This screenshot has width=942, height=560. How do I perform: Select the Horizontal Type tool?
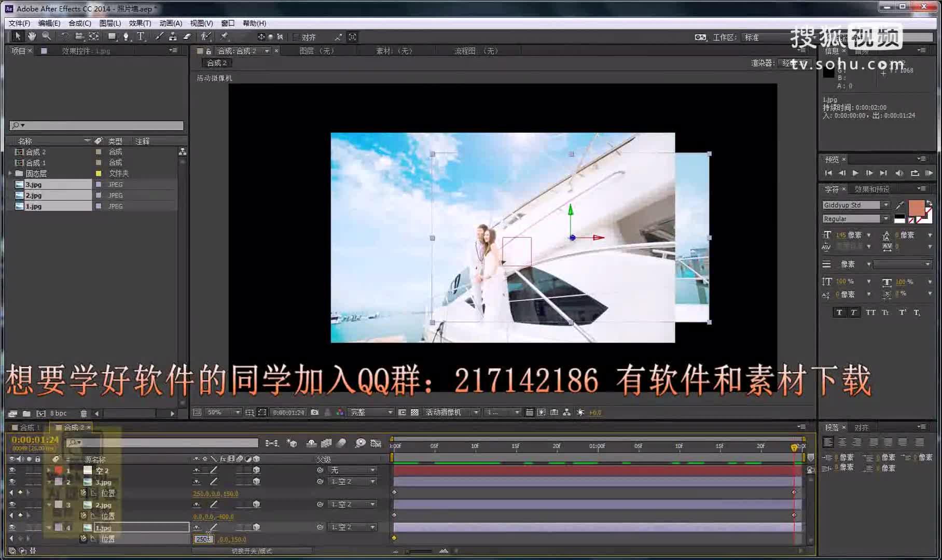click(141, 36)
